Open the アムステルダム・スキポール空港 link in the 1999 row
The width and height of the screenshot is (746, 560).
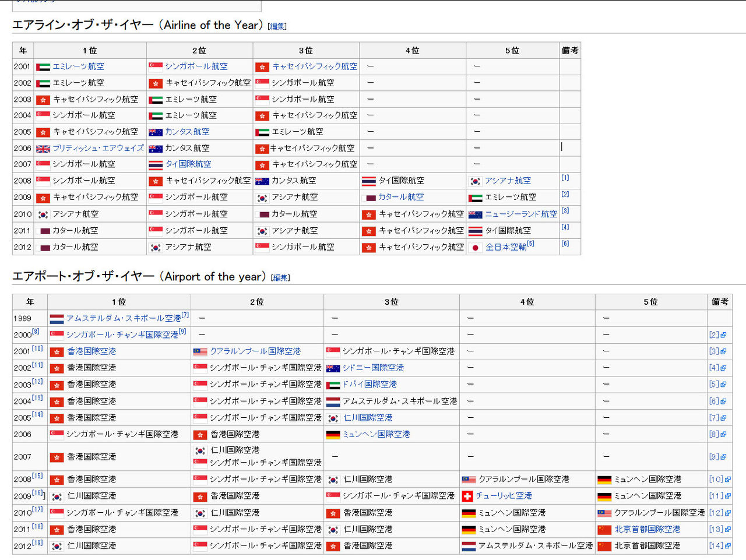(124, 318)
